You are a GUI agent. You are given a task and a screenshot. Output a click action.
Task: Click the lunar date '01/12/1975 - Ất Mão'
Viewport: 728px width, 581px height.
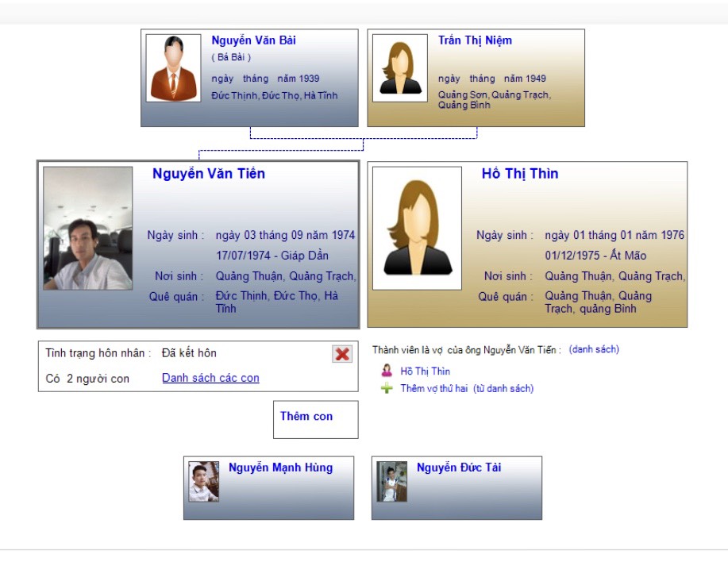(595, 256)
